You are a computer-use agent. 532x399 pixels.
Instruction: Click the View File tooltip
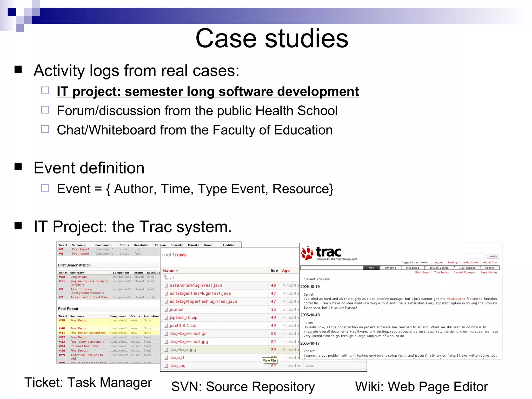click(x=269, y=361)
